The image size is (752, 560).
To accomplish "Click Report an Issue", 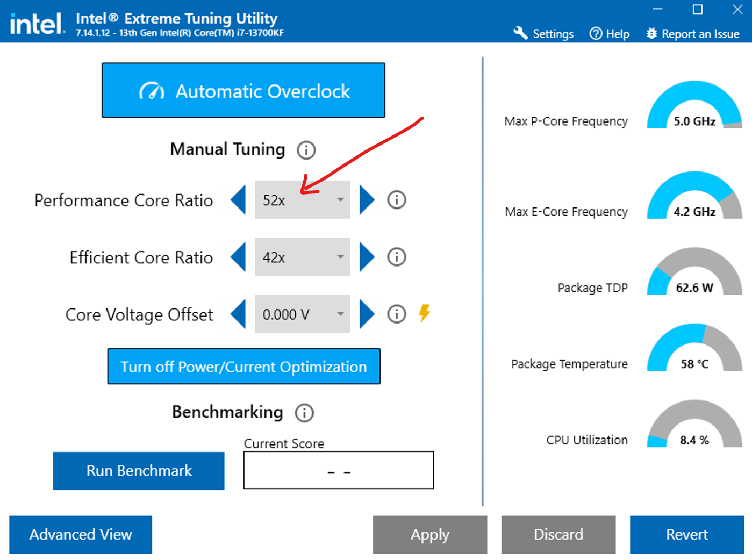I will tap(693, 33).
